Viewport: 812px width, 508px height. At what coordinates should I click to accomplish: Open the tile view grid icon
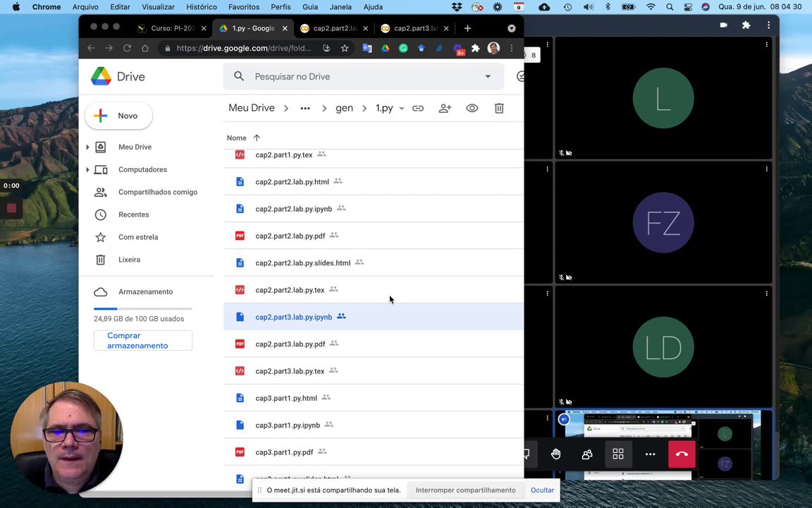click(618, 454)
